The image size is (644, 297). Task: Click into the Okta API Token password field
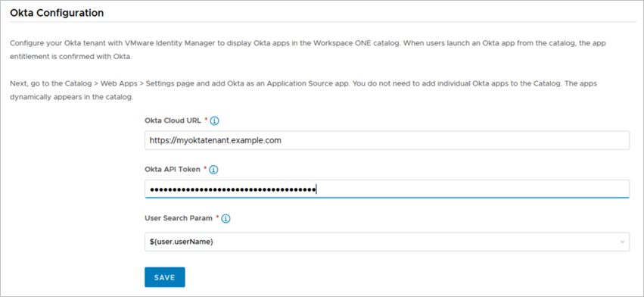coord(387,189)
